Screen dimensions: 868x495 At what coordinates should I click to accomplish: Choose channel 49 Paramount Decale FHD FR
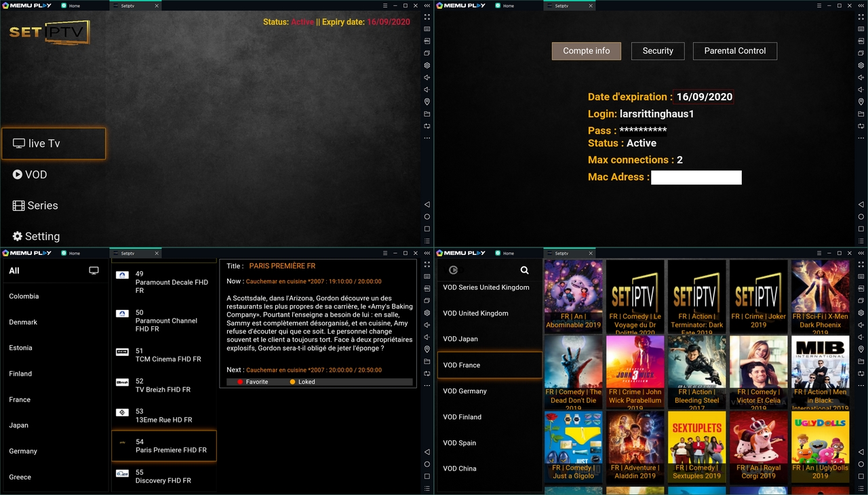tap(164, 282)
